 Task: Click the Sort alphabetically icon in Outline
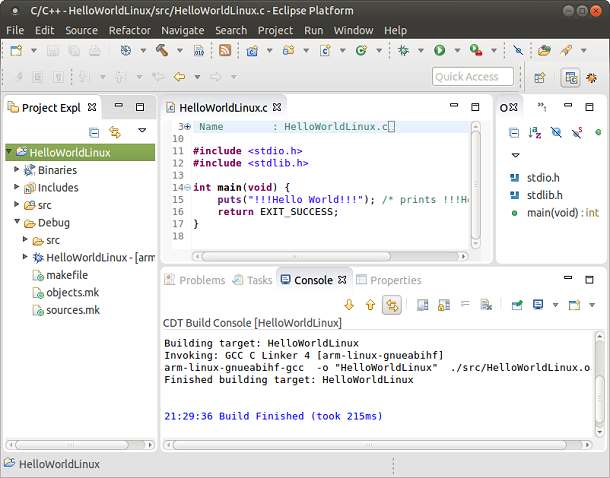pos(534,131)
